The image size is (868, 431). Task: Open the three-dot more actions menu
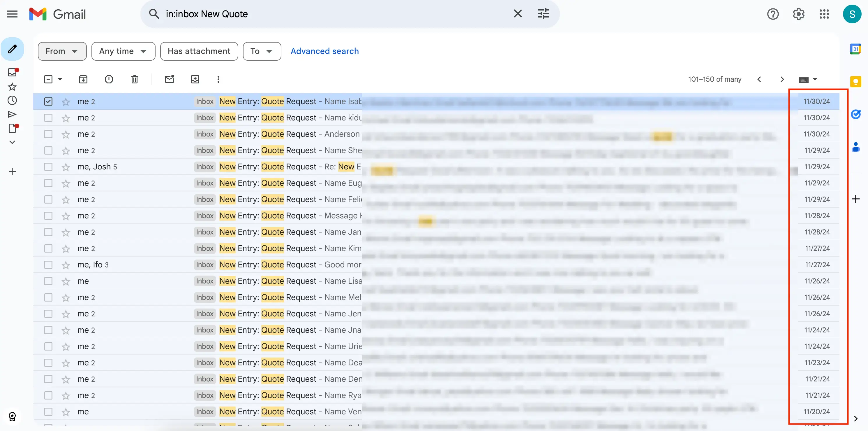[x=218, y=79]
